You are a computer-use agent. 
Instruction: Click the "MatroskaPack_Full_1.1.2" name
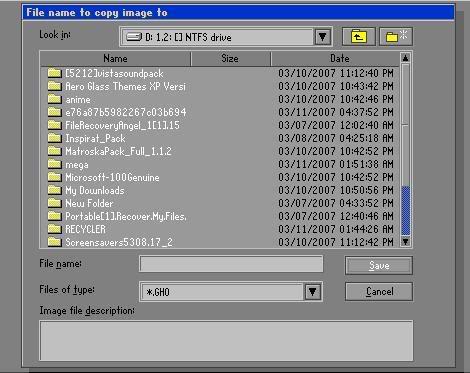118,151
